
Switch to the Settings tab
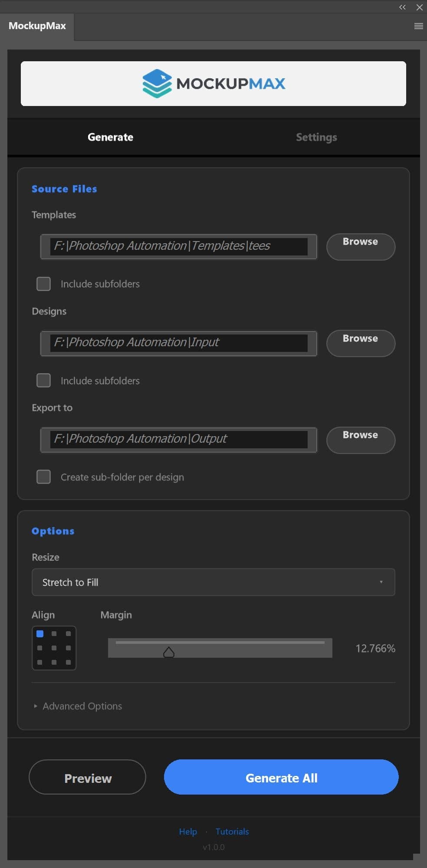click(316, 137)
